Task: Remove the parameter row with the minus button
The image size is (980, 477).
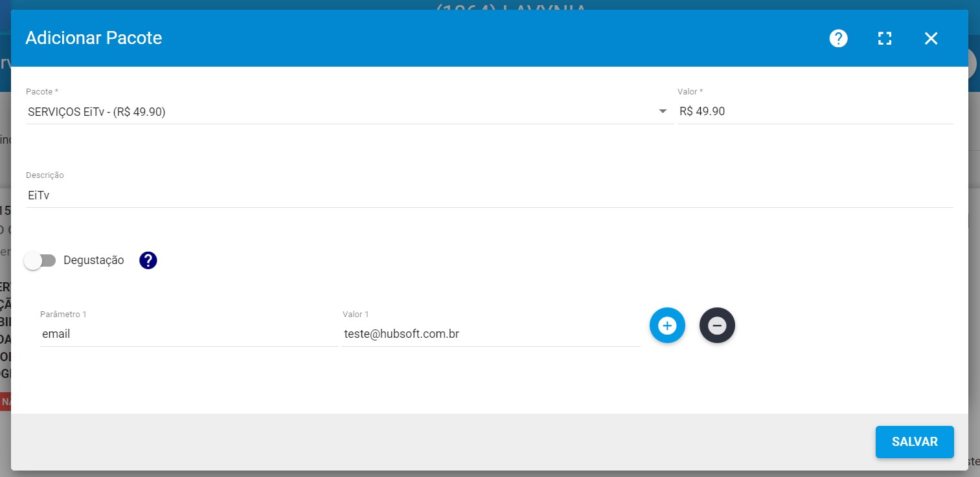Action: pyautogui.click(x=717, y=326)
